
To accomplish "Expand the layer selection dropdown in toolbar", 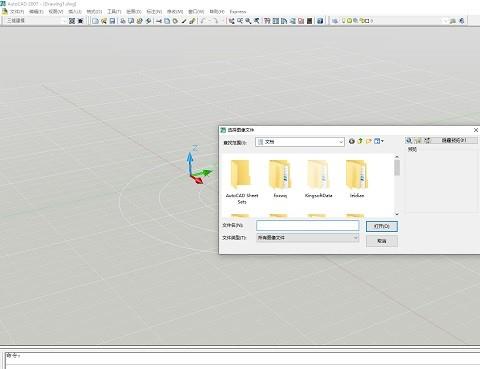I will click(x=444, y=21).
